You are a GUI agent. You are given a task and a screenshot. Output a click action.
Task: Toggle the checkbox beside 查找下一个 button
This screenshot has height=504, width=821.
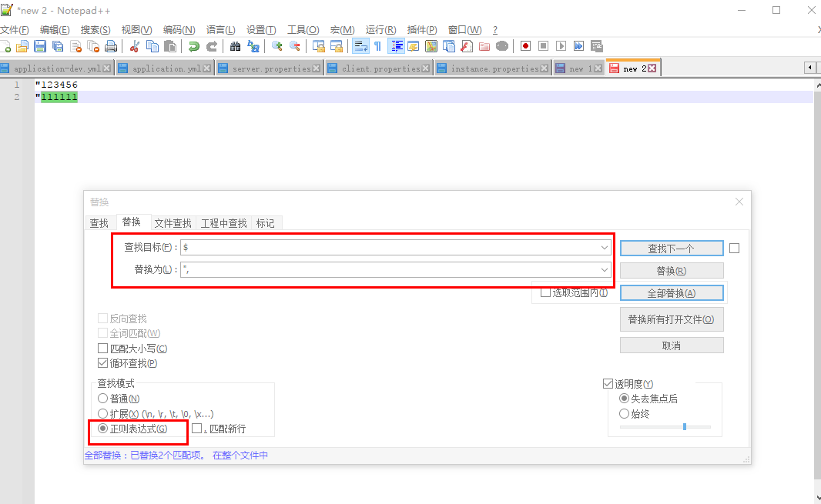point(735,248)
